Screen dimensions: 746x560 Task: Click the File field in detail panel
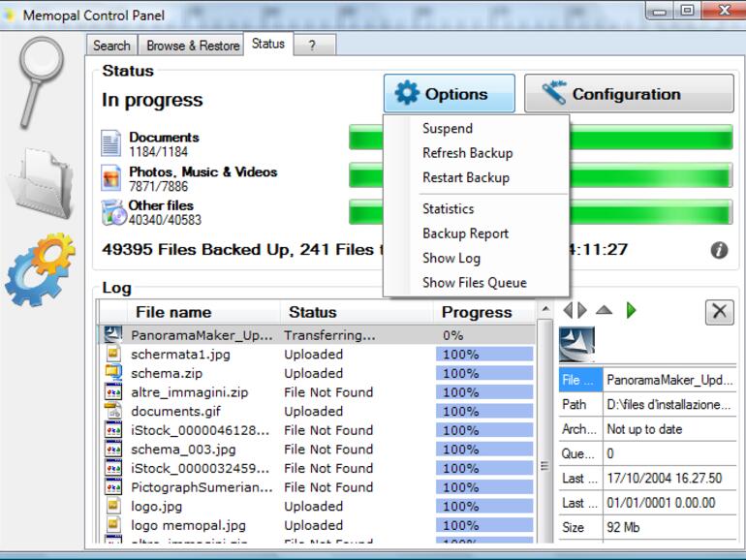pos(580,380)
